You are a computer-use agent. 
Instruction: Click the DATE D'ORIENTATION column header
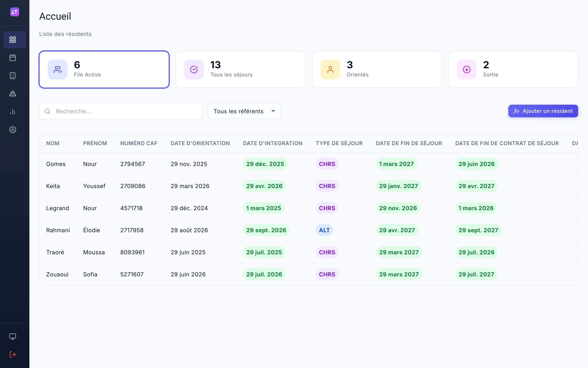coord(200,143)
